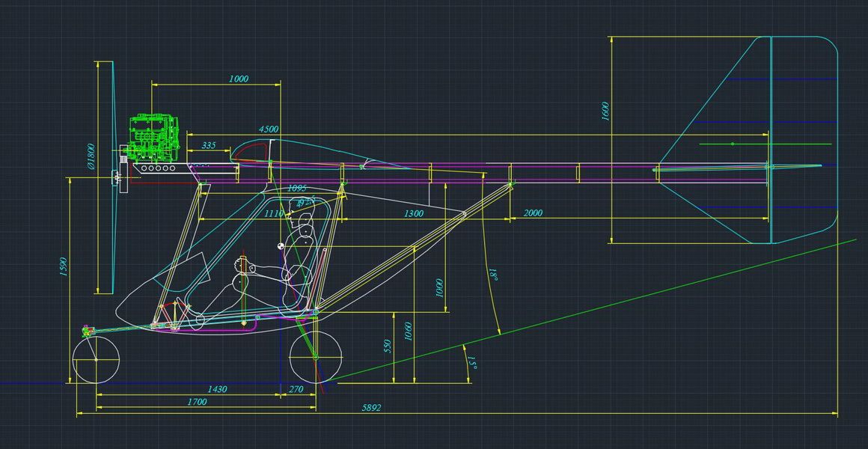Select the 335 dimension text

pyautogui.click(x=209, y=145)
